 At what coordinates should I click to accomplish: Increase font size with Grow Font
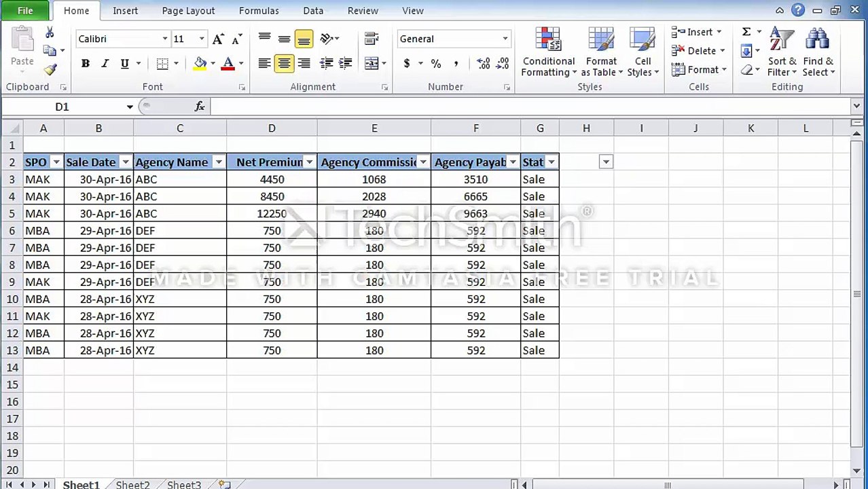click(218, 39)
